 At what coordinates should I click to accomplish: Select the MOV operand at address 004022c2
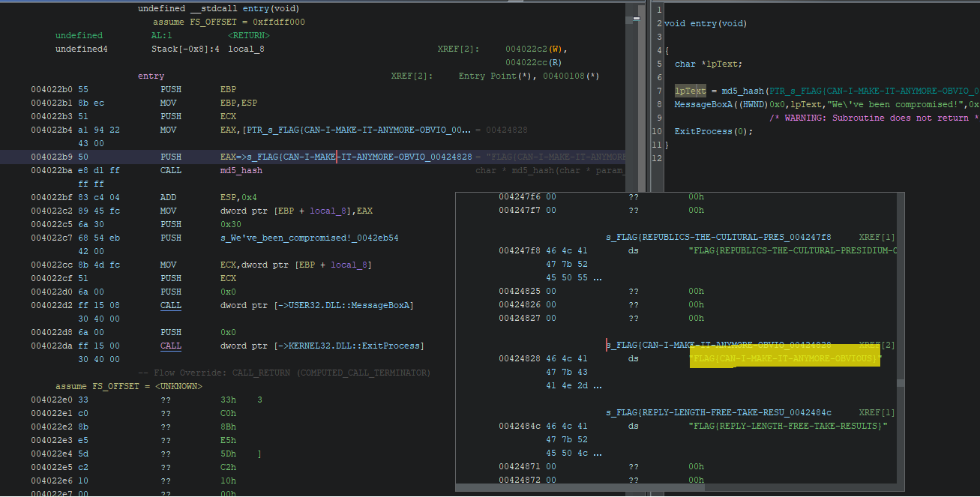(296, 211)
